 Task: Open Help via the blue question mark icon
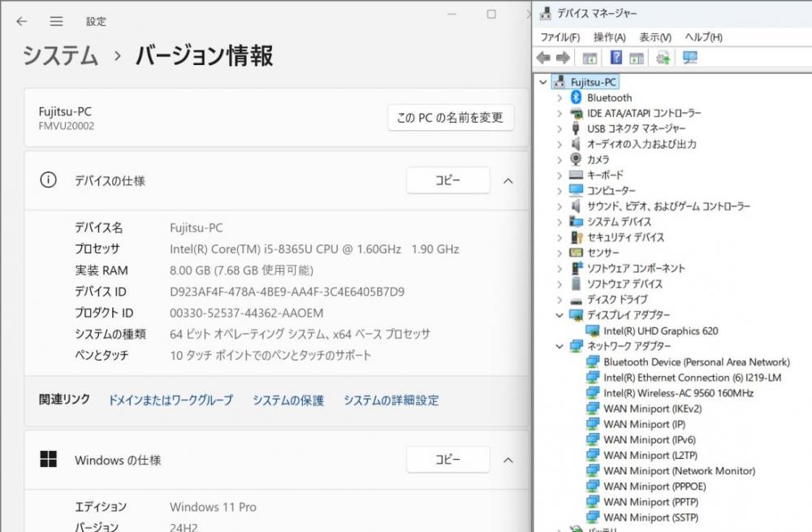[x=615, y=58]
